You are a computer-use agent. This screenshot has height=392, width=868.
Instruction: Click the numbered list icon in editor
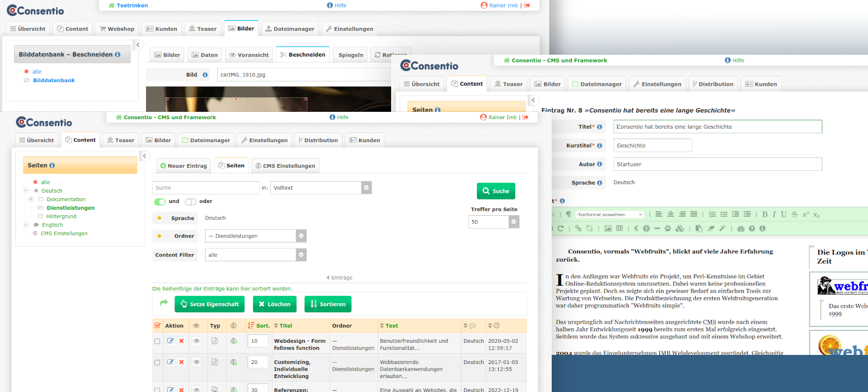pos(713,215)
